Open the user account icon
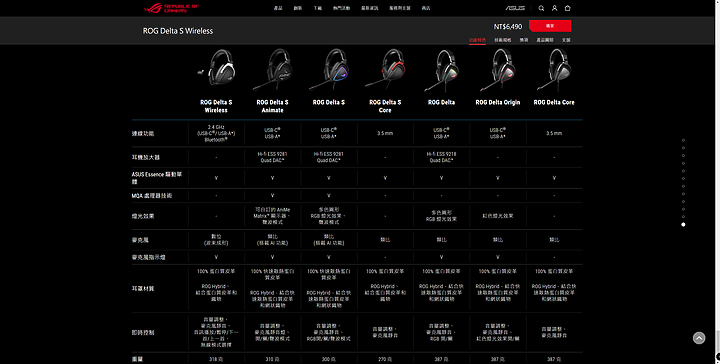The width and height of the screenshot is (720, 364). [x=554, y=8]
